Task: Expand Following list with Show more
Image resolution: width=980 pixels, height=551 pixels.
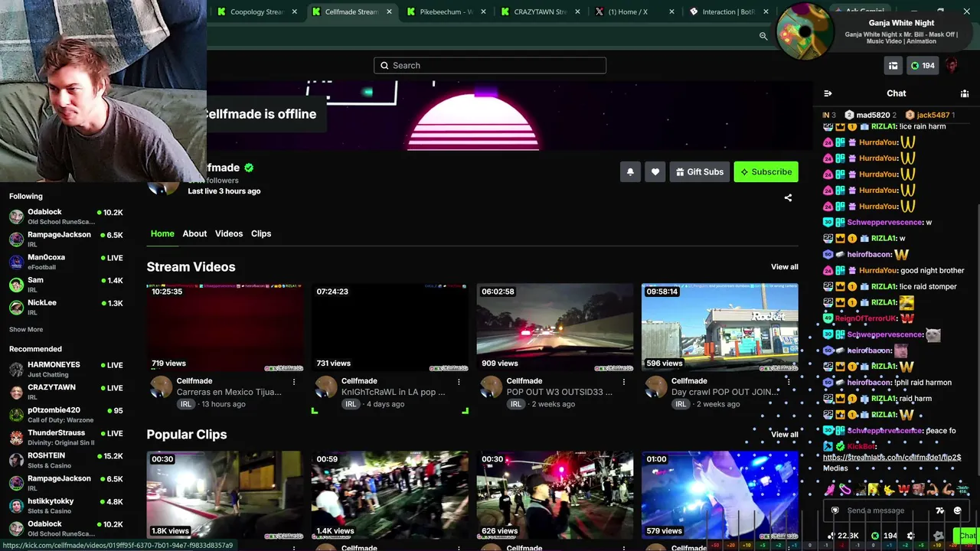Action: coord(26,330)
